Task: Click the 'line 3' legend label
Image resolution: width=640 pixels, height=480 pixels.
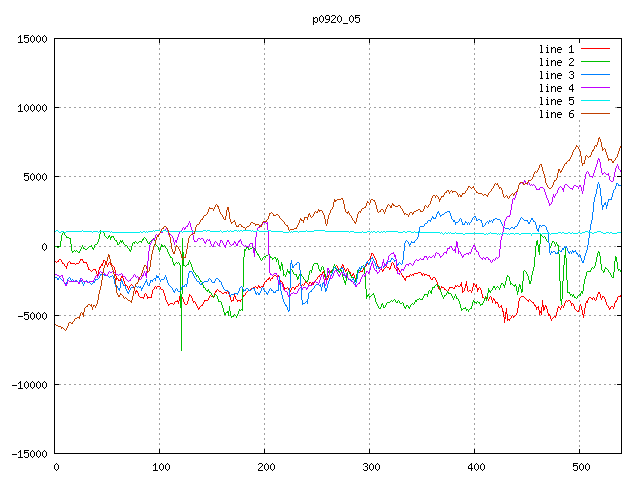Action: [x=557, y=75]
